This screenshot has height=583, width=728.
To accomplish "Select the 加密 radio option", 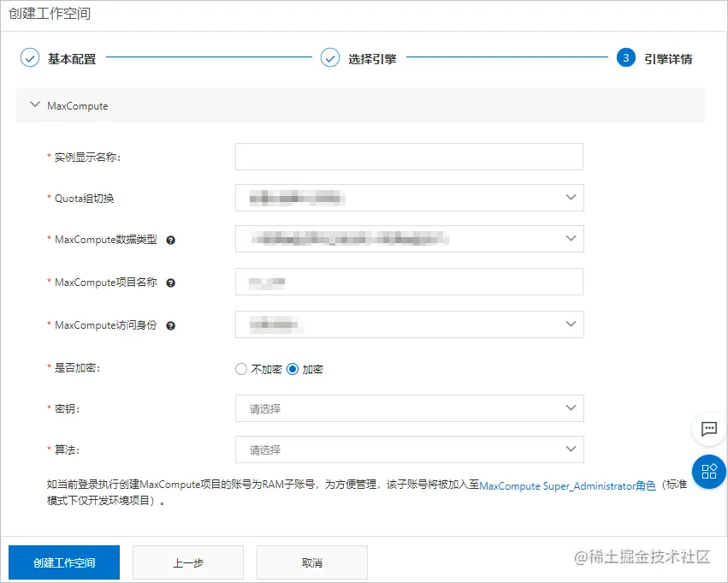I will pos(293,369).
